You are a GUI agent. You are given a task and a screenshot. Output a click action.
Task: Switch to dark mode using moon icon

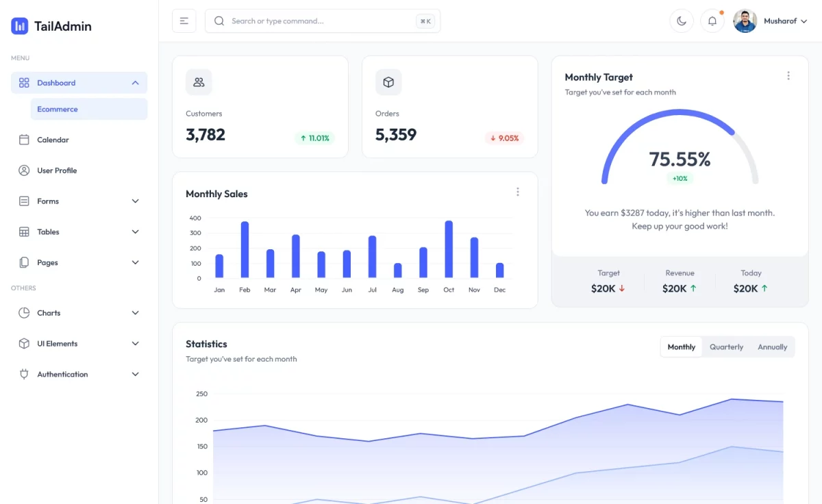click(681, 21)
